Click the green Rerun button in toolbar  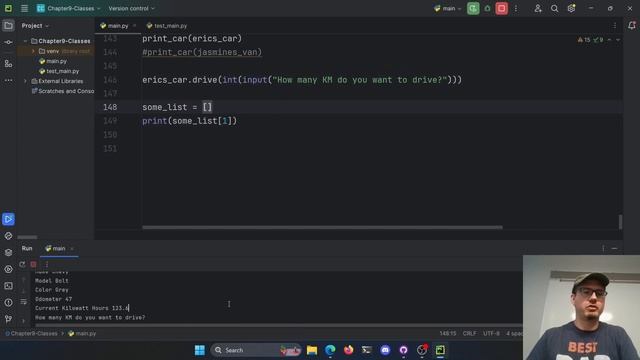pos(473,8)
